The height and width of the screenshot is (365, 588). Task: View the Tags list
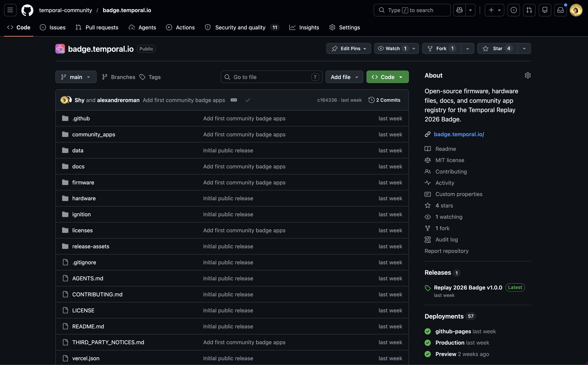click(150, 77)
